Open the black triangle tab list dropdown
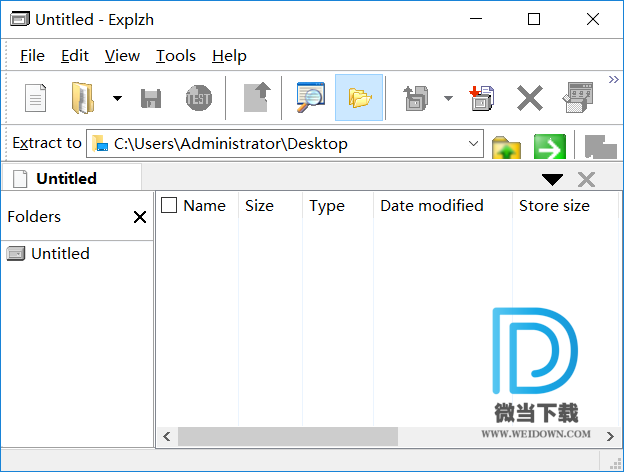Screen dimensions: 624x472 click(552, 180)
